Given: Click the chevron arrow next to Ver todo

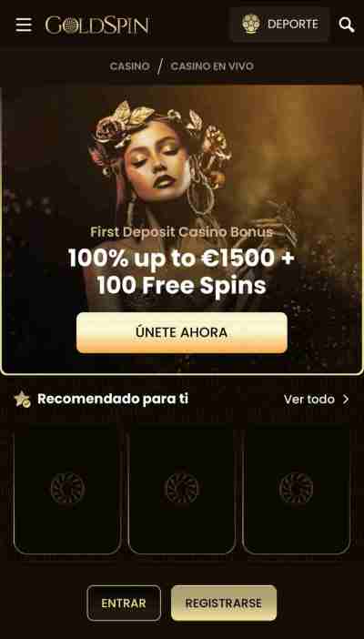Looking at the screenshot, I should (x=346, y=400).
